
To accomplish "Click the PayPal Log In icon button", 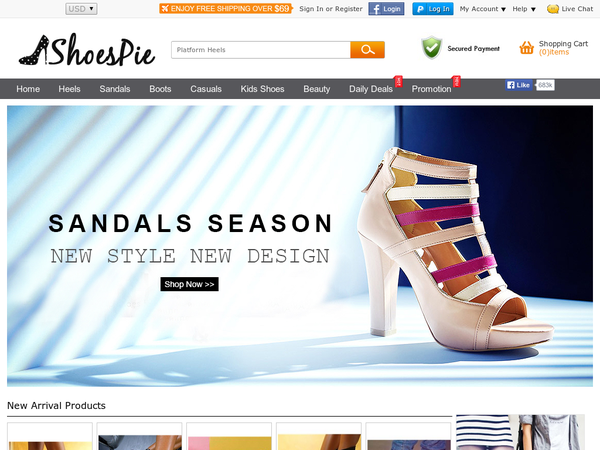I will click(x=433, y=9).
